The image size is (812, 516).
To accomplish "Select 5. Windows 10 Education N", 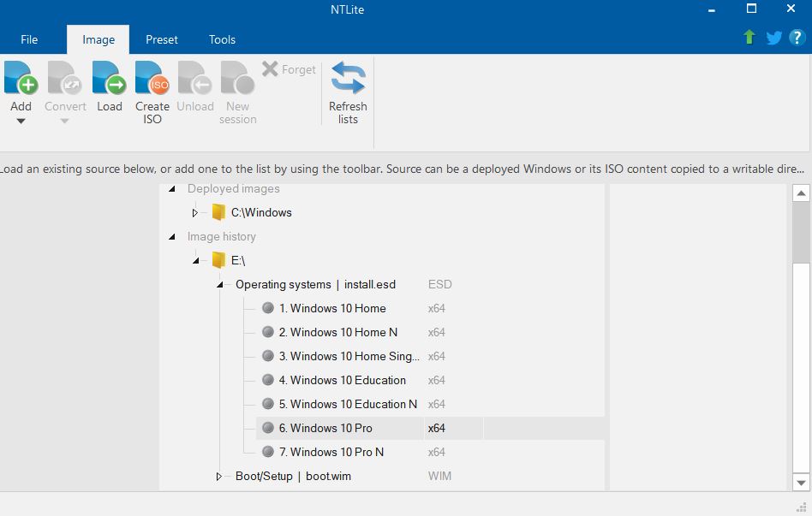I will (x=348, y=404).
